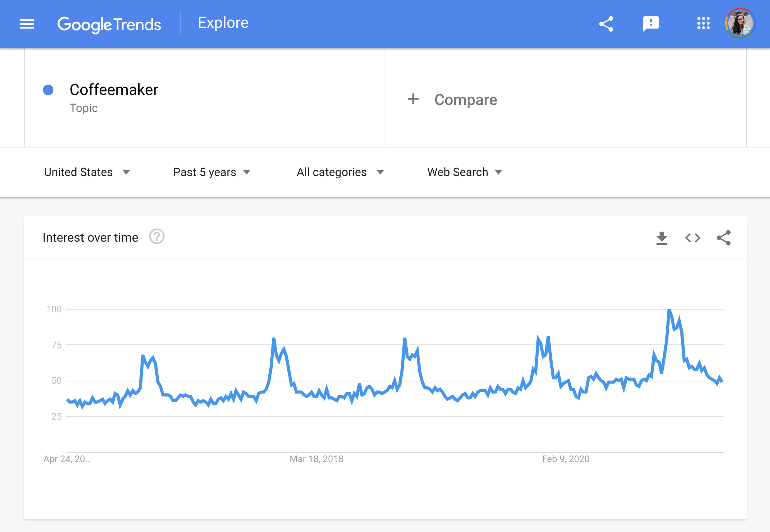Open the hamburger navigation menu
Screen dimensions: 770x532
[27, 24]
